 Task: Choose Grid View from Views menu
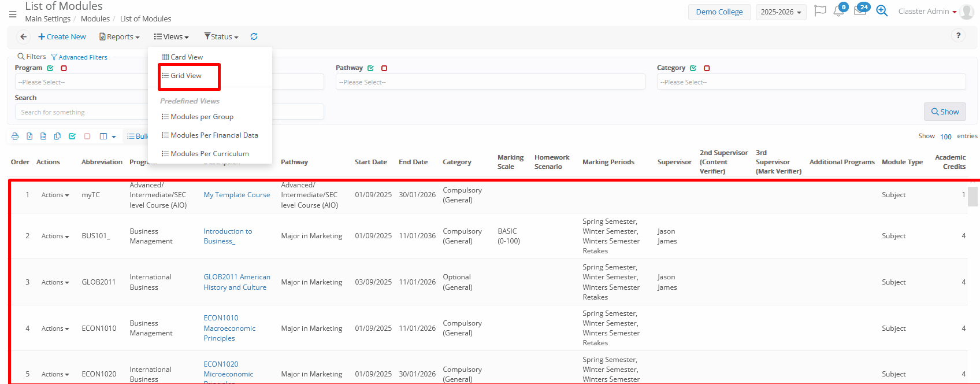[x=186, y=76]
